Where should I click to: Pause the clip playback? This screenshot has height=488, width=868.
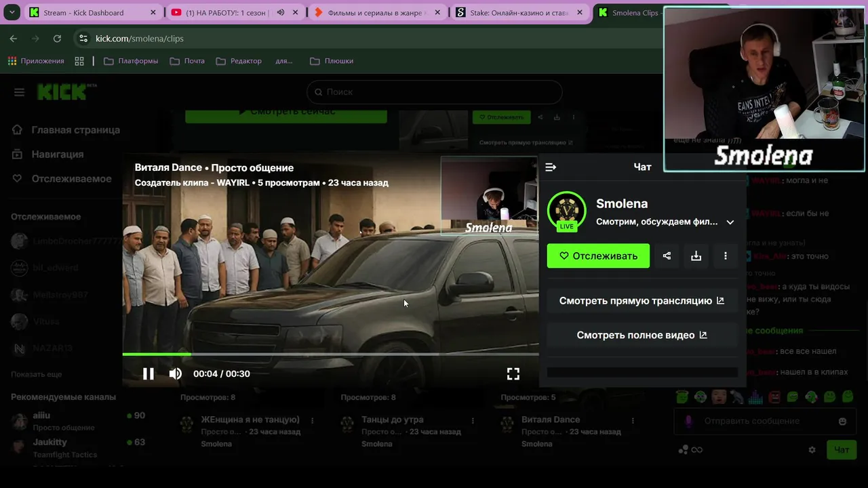(x=148, y=373)
